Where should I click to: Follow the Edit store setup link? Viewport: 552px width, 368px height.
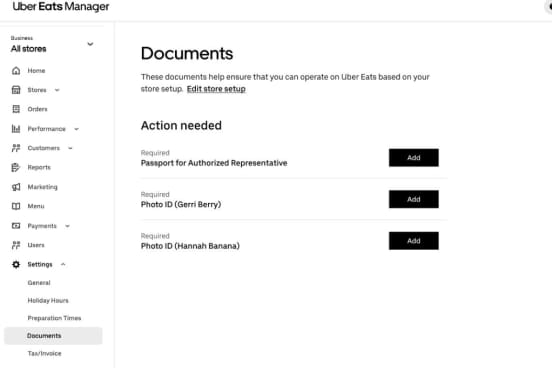216,89
